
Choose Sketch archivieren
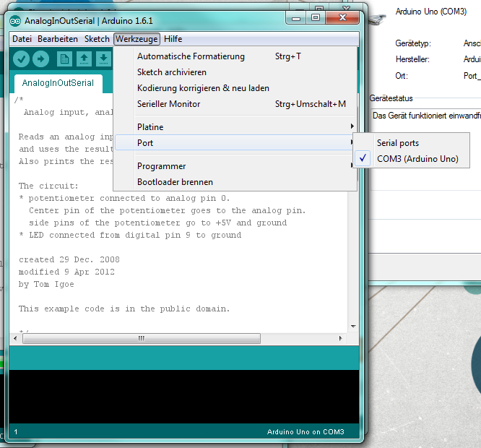[235, 72]
